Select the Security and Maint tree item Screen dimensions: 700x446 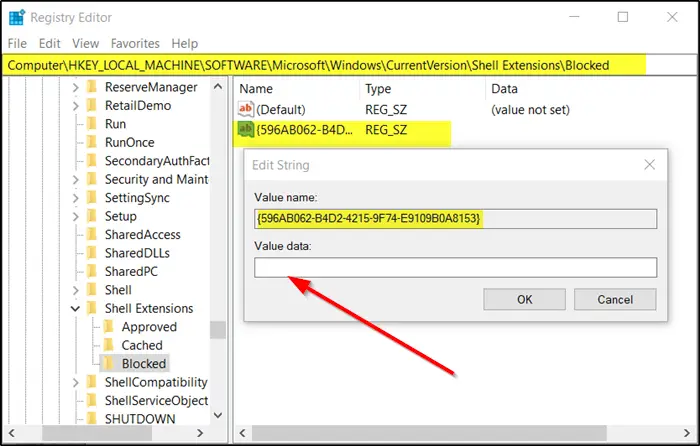tap(156, 179)
